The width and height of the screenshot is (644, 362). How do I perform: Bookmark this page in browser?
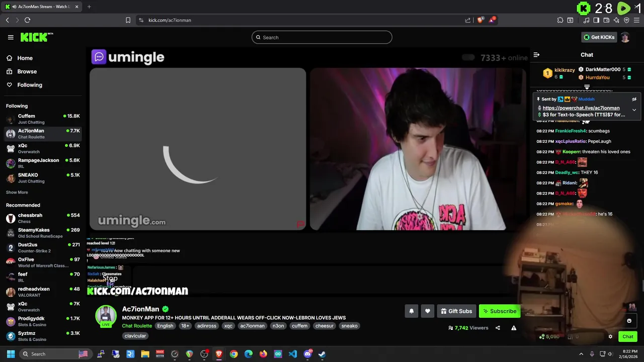point(128,20)
